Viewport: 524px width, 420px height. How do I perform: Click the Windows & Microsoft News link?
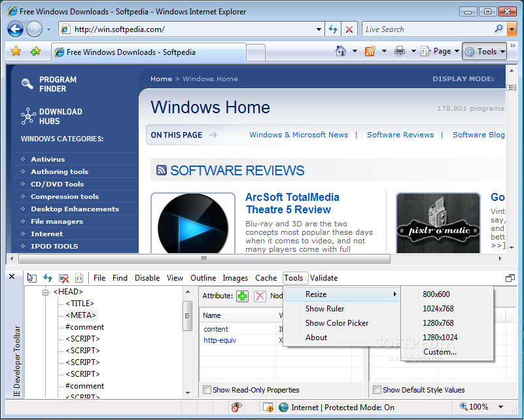[298, 135]
